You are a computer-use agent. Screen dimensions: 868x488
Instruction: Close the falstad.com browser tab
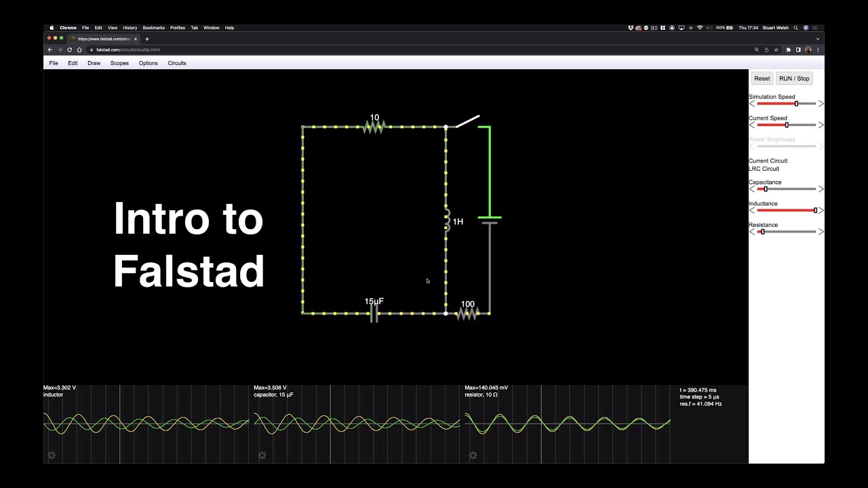point(136,39)
